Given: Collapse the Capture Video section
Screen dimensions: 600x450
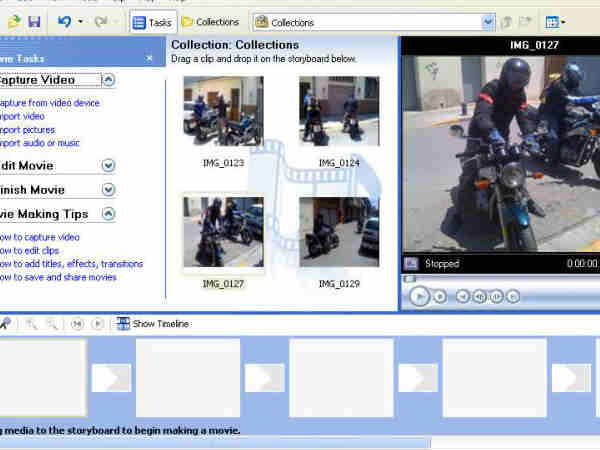Looking at the screenshot, I should pyautogui.click(x=108, y=80).
